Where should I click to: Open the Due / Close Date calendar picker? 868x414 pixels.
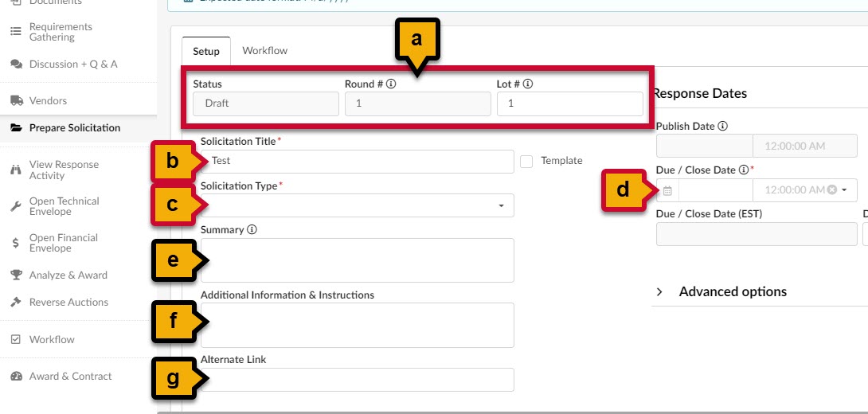click(x=667, y=190)
